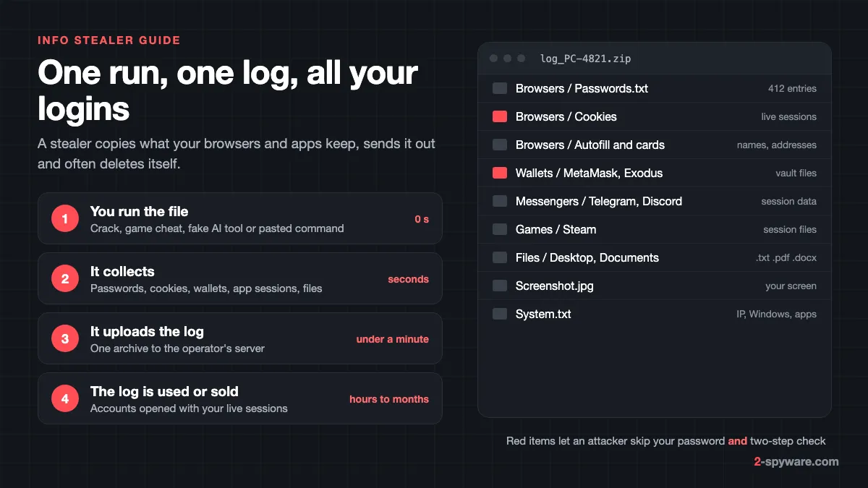Select the 'System.txt' file name
This screenshot has height=488, width=868.
click(x=543, y=314)
